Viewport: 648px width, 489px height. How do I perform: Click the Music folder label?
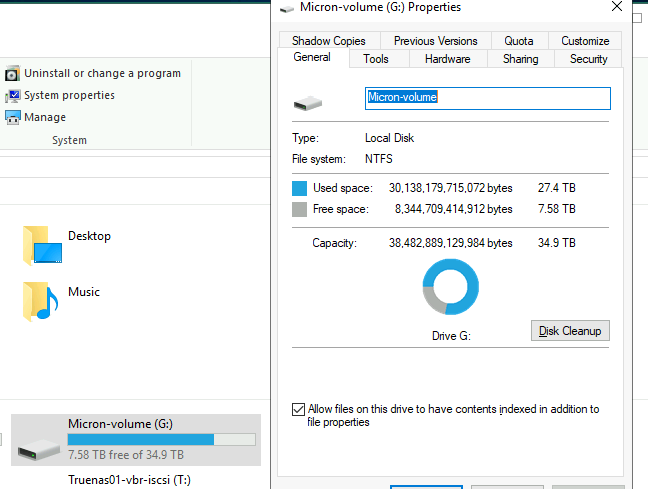pos(84,292)
